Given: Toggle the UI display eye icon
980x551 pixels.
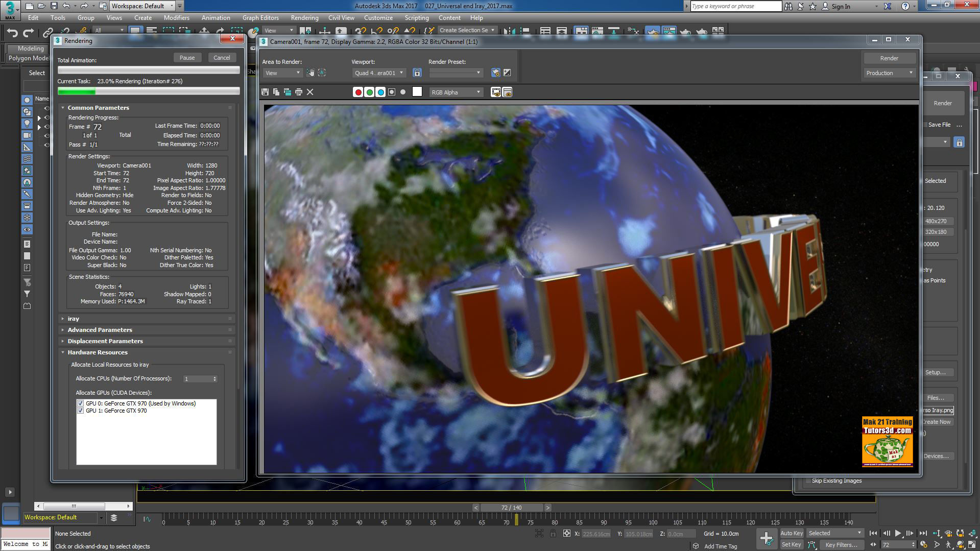Looking at the screenshot, I should click(507, 92).
